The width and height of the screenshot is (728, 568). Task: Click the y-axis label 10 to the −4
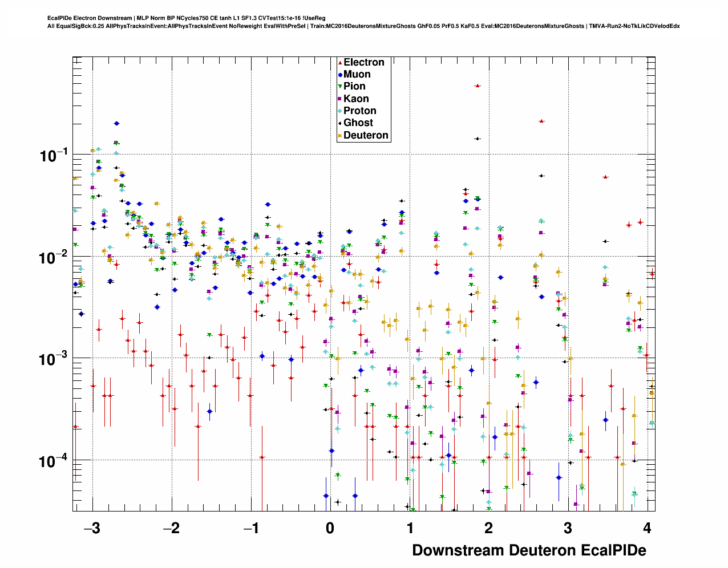tap(54, 461)
